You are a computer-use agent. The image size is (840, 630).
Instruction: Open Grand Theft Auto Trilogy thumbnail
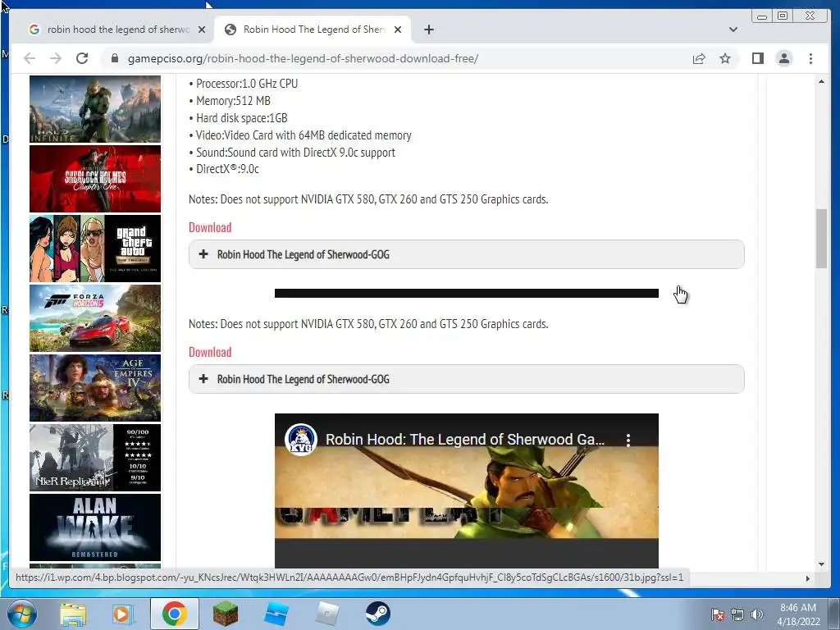(x=95, y=248)
